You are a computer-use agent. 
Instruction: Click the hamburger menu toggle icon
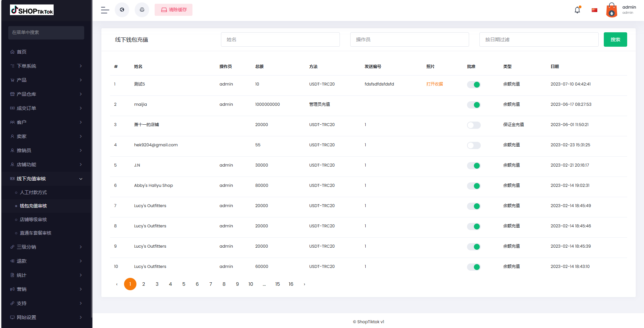(x=105, y=10)
